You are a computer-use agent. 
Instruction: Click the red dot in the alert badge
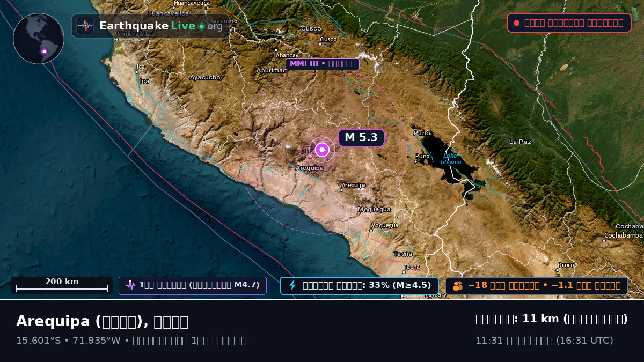(516, 23)
